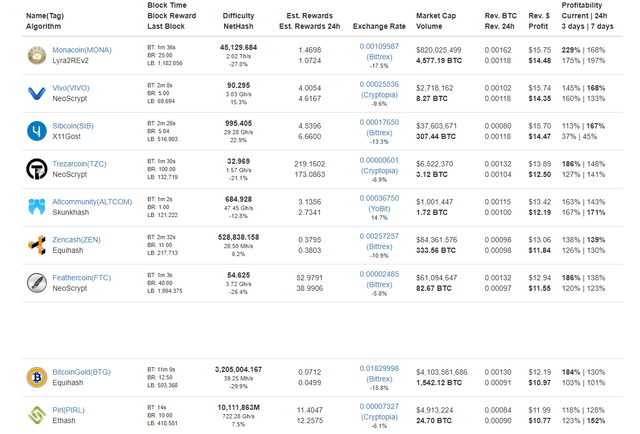Open the Monacoin(MONA) link
Screen dimensions: 640x434
coord(82,50)
